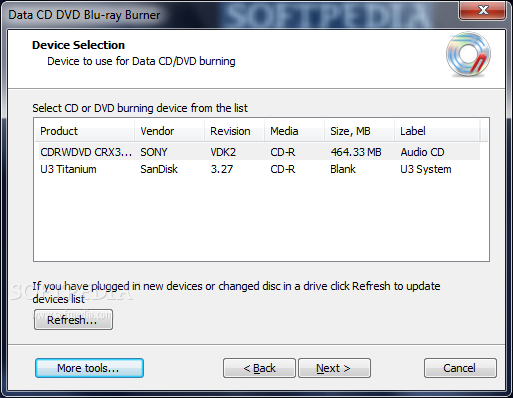The height and width of the screenshot is (398, 513).
Task: Sort by the Size, MB column header
Action: tap(359, 131)
